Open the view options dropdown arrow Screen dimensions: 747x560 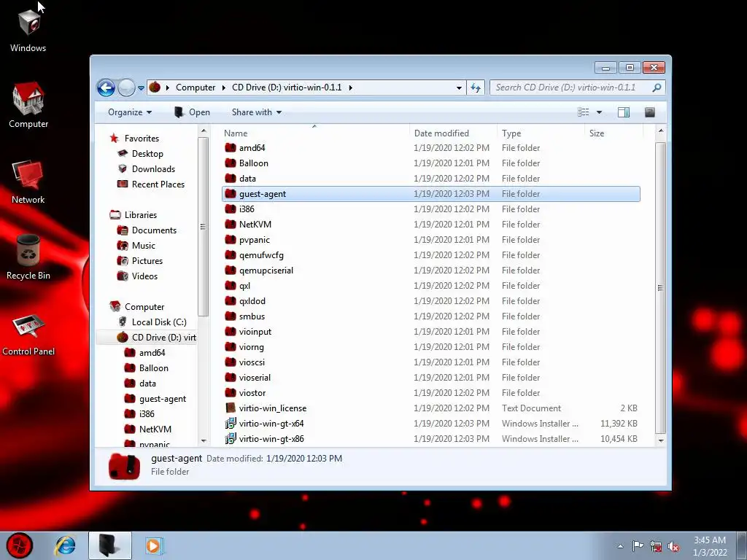point(600,112)
